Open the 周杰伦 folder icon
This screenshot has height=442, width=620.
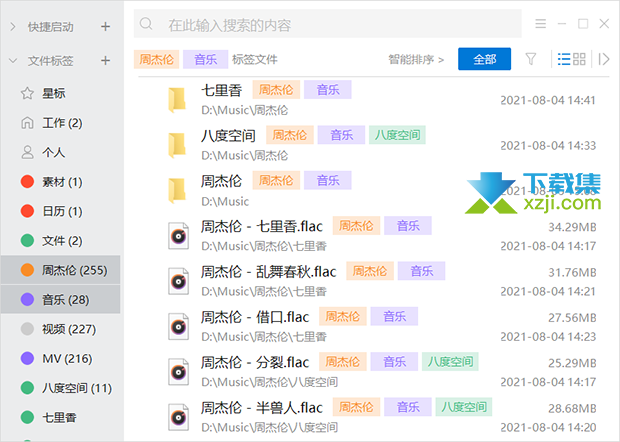[177, 191]
